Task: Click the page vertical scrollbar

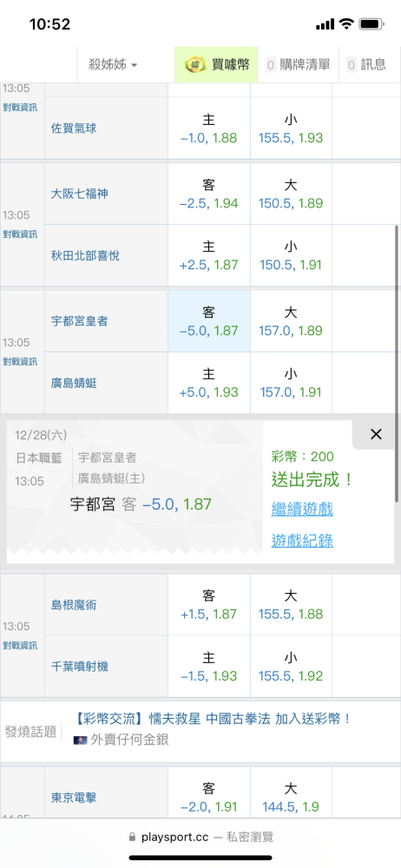Action: 396,360
